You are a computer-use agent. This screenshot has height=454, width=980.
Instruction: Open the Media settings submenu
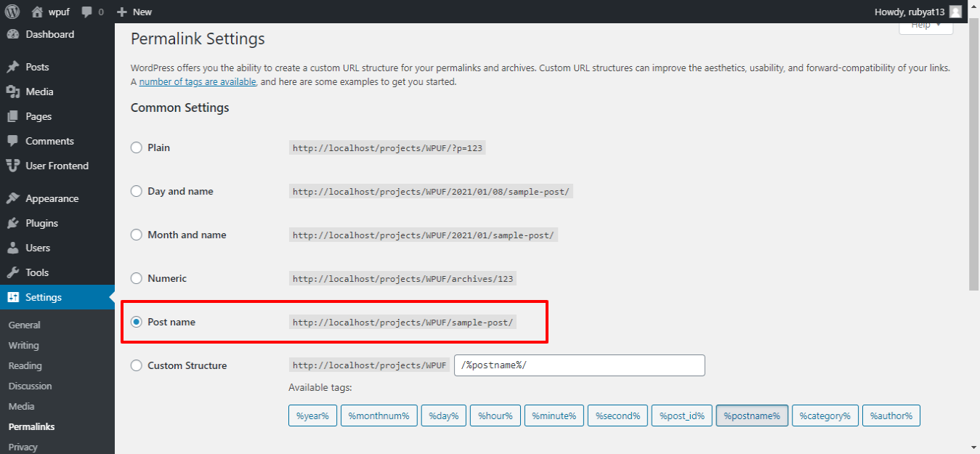click(21, 406)
